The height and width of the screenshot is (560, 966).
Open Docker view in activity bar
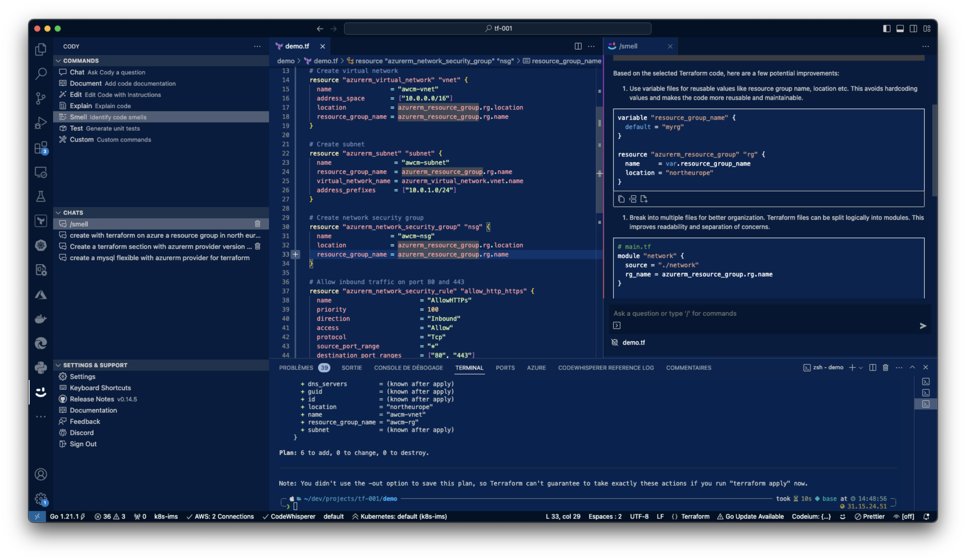41,319
